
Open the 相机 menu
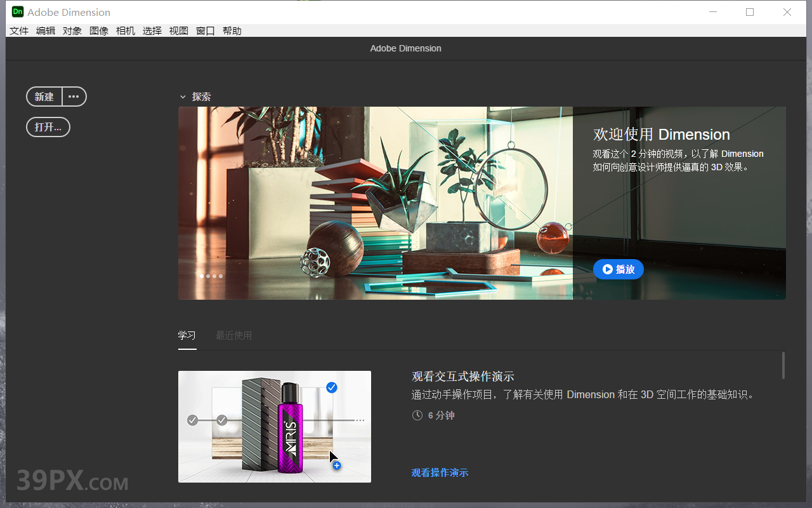tap(126, 30)
